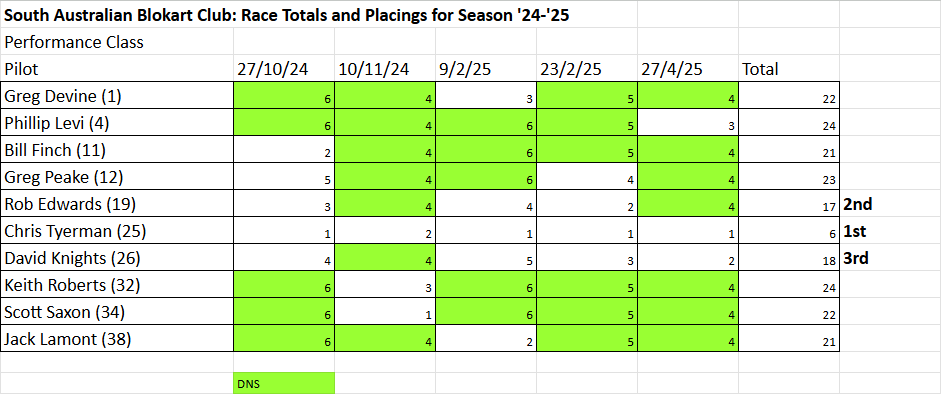Select the 23/2/25 date header

587,68
